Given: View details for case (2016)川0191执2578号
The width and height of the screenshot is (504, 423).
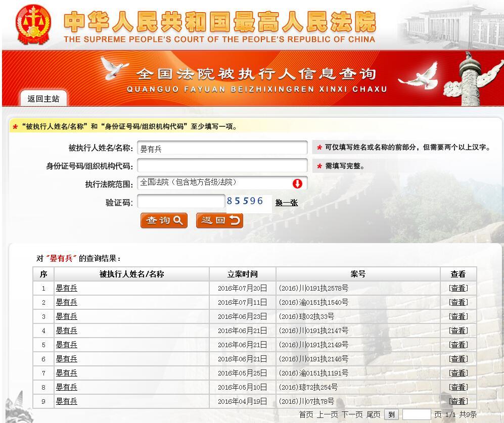Looking at the screenshot, I should [459, 288].
